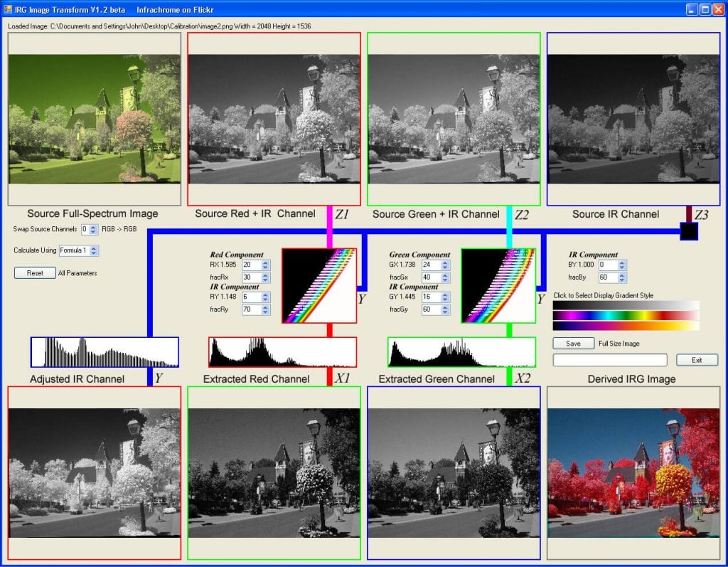Viewport: 728px width, 567px height.
Task: Click the BY spinner arrows
Action: [622, 265]
